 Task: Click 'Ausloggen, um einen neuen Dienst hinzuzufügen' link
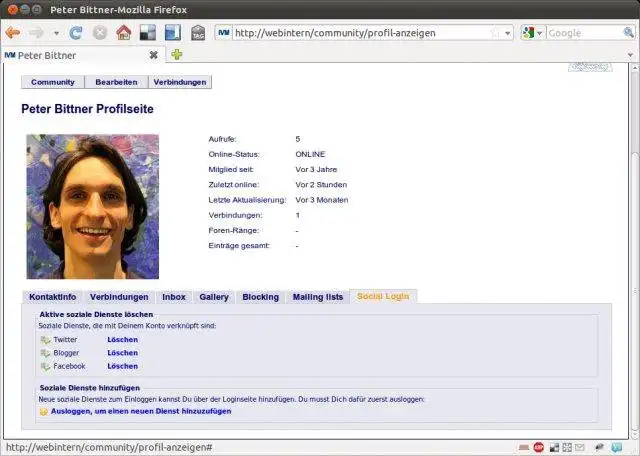point(141,411)
